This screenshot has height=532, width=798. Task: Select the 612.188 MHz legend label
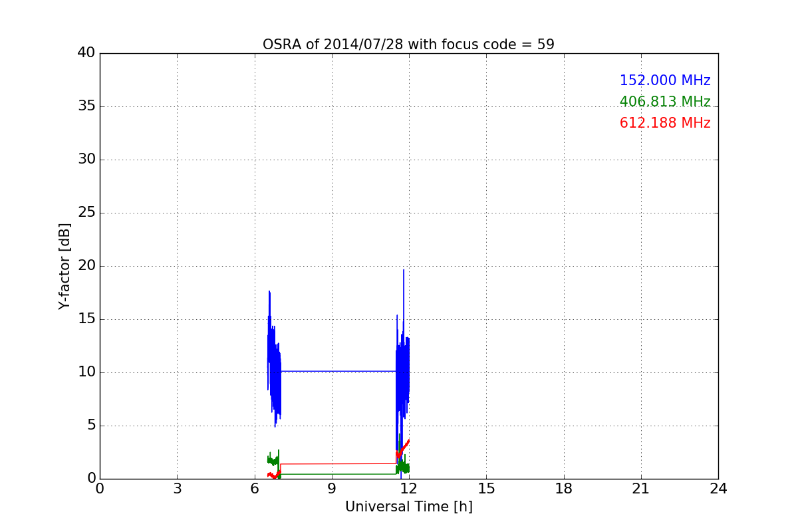point(665,123)
